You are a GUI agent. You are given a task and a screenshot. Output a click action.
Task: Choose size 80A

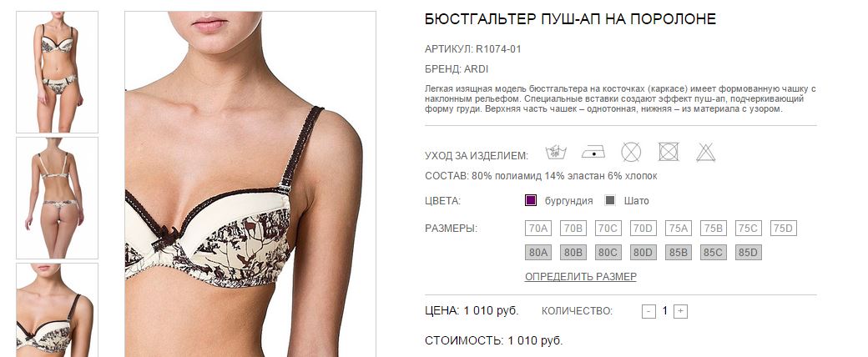click(x=538, y=253)
